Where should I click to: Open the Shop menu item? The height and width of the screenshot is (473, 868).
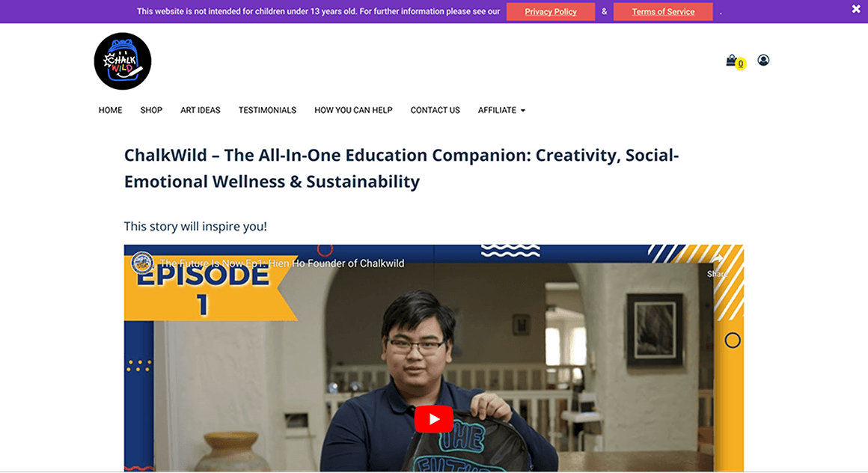pos(151,110)
